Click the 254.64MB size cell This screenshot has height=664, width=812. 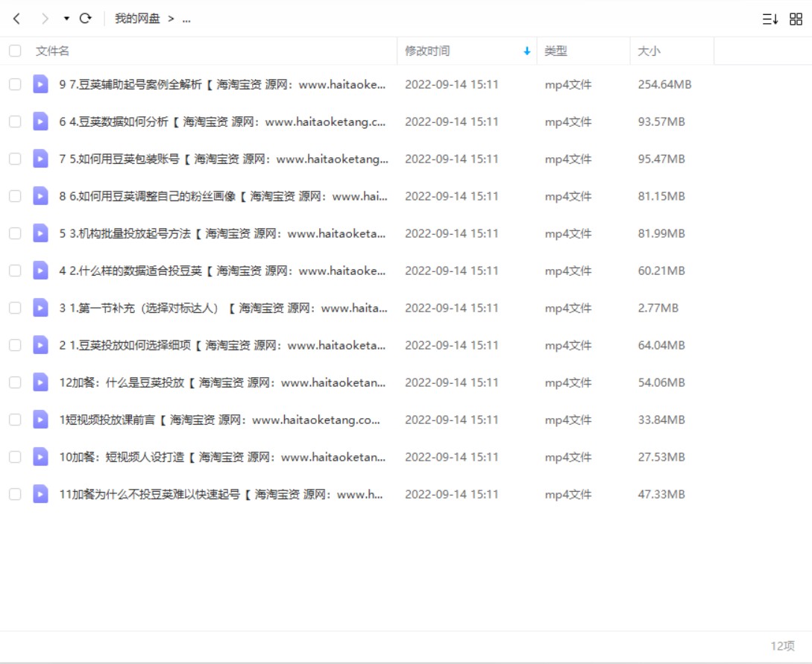(x=664, y=84)
